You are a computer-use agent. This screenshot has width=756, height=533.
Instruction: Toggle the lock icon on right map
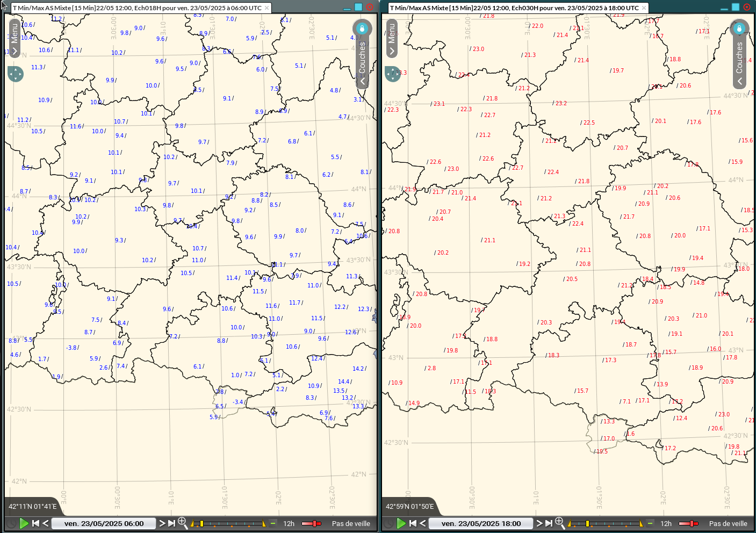(x=739, y=28)
